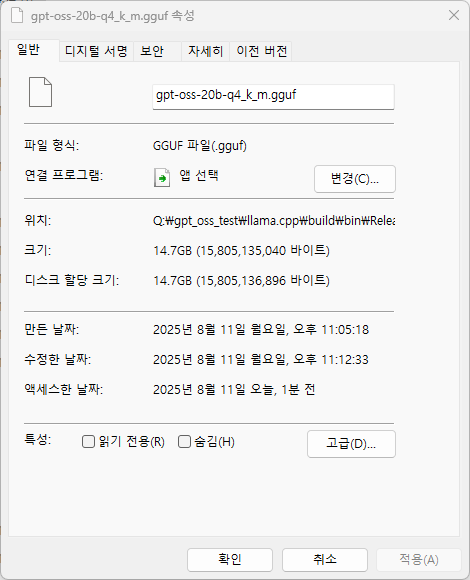Click the 변경(C)... button
The width and height of the screenshot is (470, 580).
[355, 179]
